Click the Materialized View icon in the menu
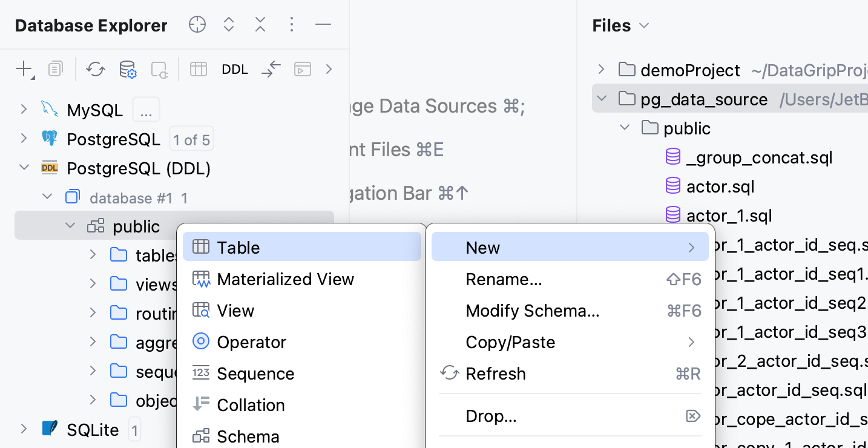This screenshot has width=868, height=448. coord(200,279)
